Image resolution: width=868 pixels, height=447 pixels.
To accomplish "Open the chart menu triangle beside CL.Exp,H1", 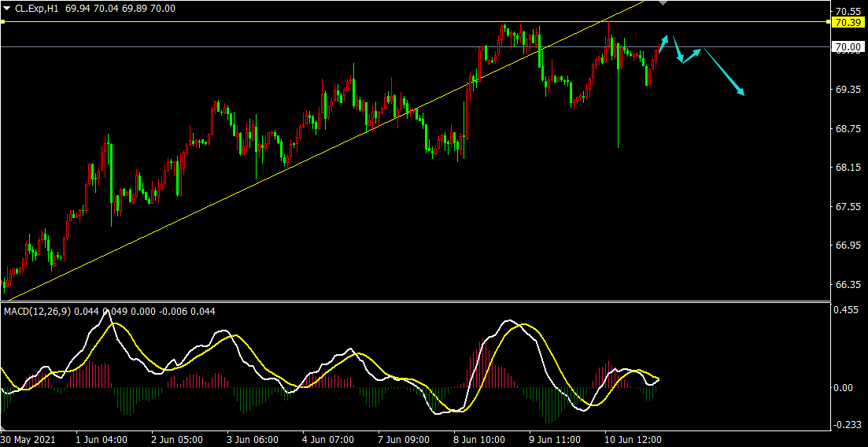I will coord(6,9).
